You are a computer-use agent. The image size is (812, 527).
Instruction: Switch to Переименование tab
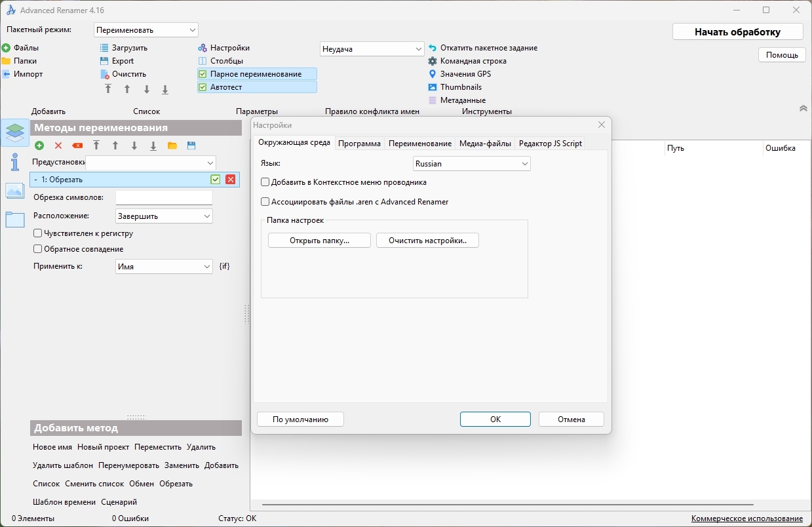[x=420, y=144]
